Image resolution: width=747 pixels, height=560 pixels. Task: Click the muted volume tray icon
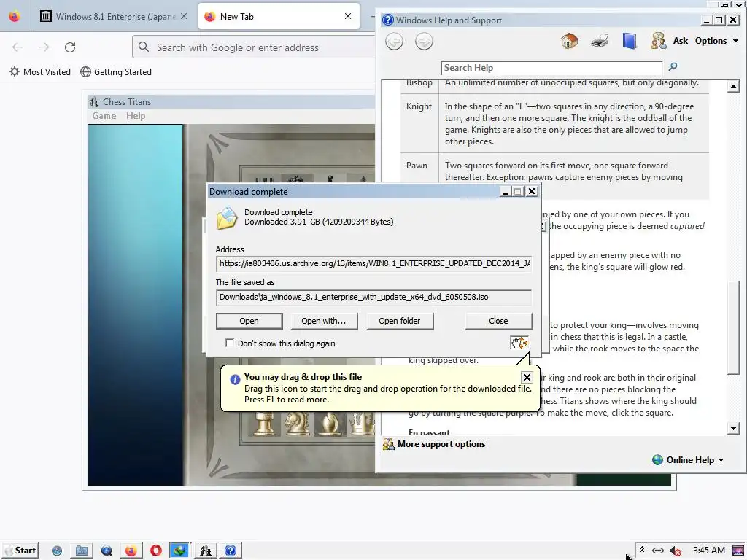[675, 551]
